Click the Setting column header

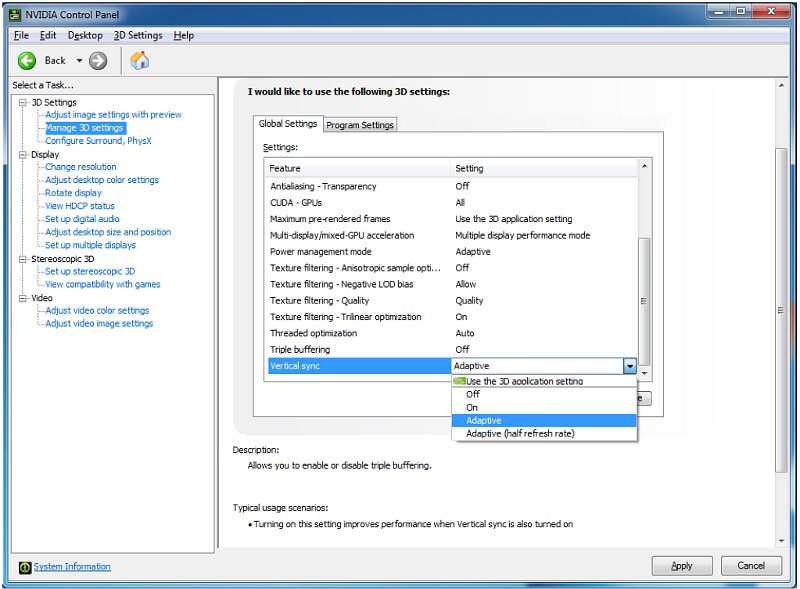click(544, 168)
